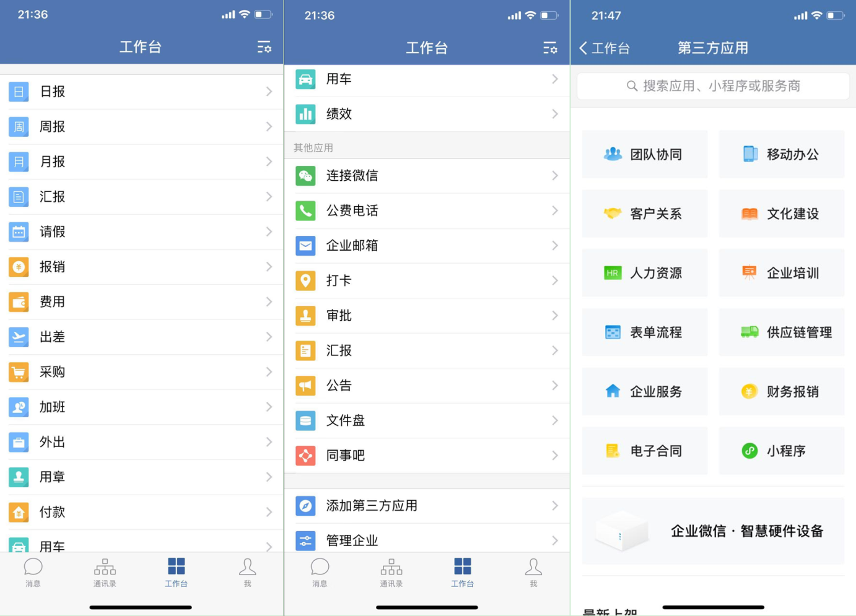Image resolution: width=856 pixels, height=616 pixels.
Task: Expand the 公告 announcements row chevron
Action: pyautogui.click(x=556, y=386)
